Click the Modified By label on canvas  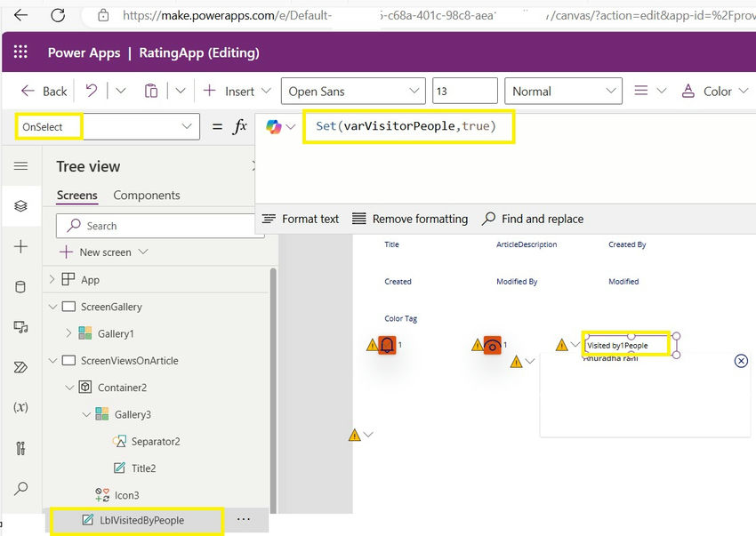tap(517, 282)
